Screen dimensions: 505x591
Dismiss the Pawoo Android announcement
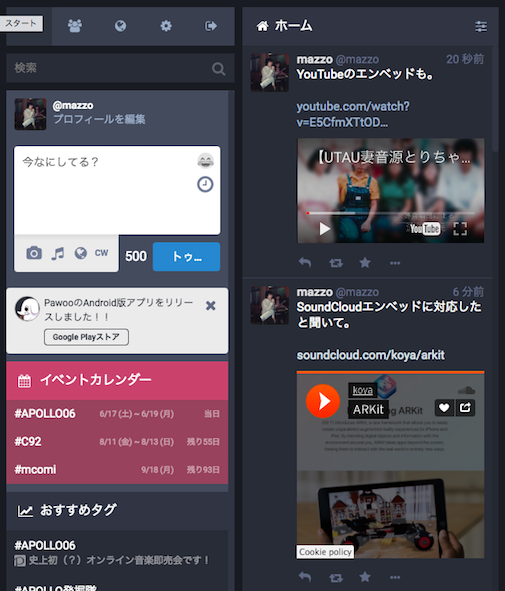pos(211,306)
